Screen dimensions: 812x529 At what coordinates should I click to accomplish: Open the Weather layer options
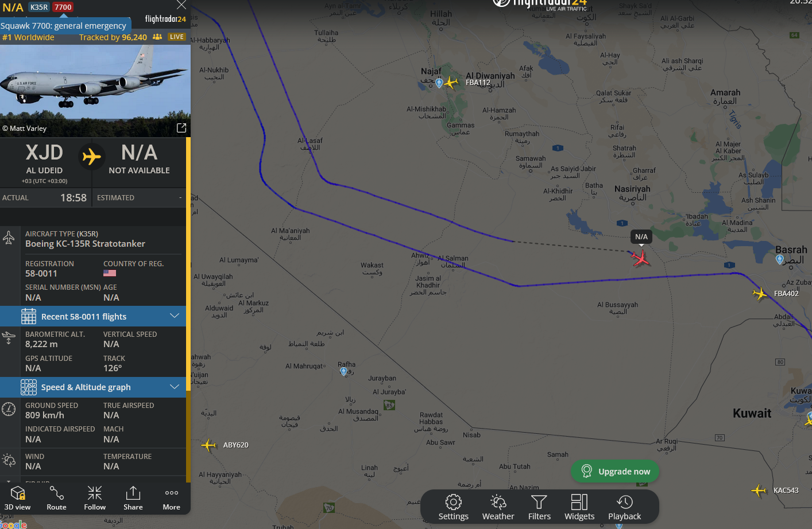click(x=498, y=507)
